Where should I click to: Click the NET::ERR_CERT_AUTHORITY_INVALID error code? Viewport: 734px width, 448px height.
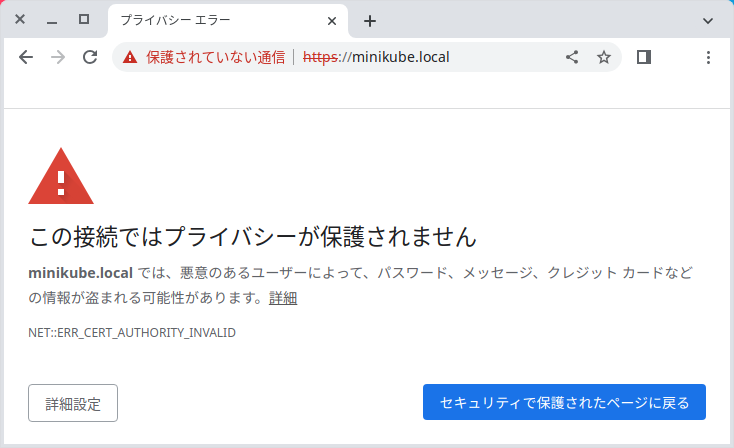132,333
